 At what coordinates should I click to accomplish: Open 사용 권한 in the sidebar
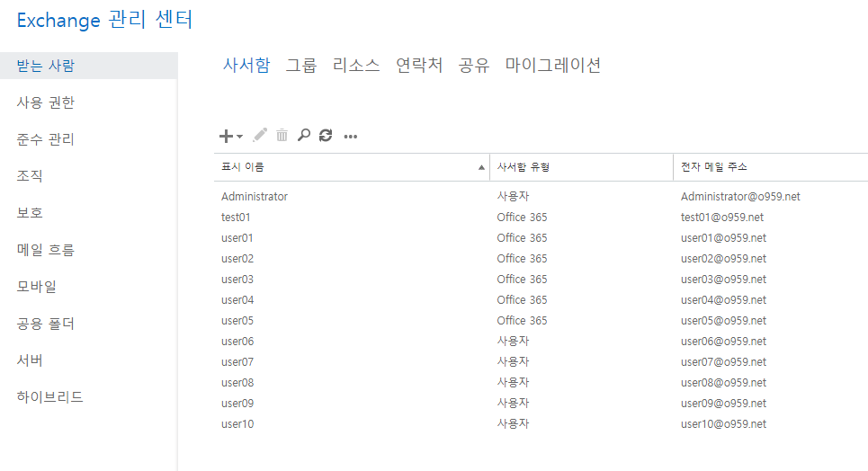[45, 102]
